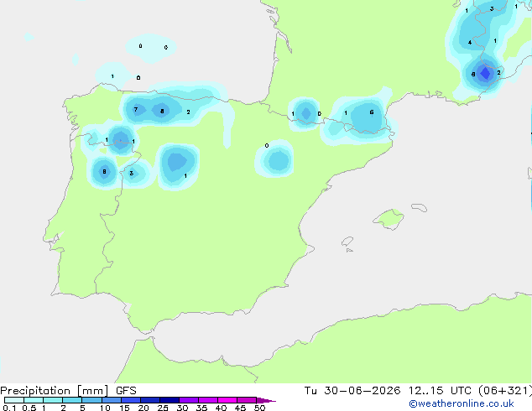Click the precipitation value 6 over eastern Pyrenees
Viewport: 532px width, 411px height.
[x=372, y=112]
